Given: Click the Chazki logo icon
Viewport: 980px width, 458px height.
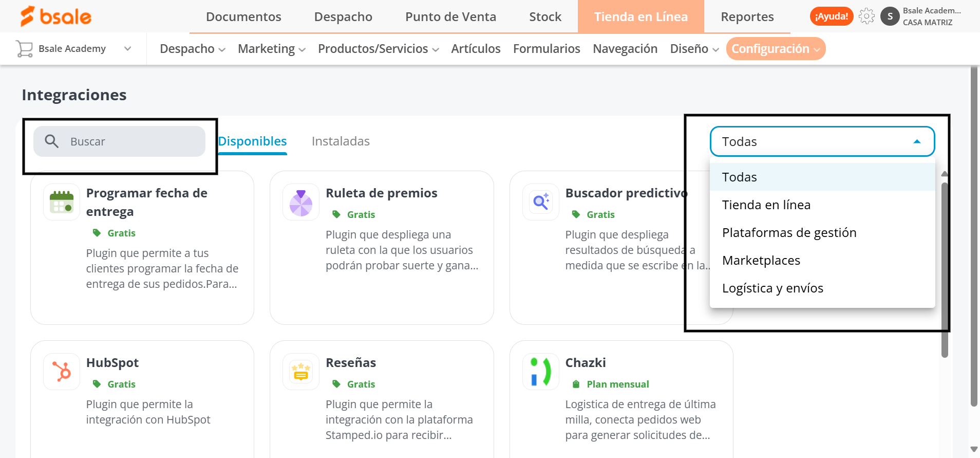Looking at the screenshot, I should (x=541, y=372).
